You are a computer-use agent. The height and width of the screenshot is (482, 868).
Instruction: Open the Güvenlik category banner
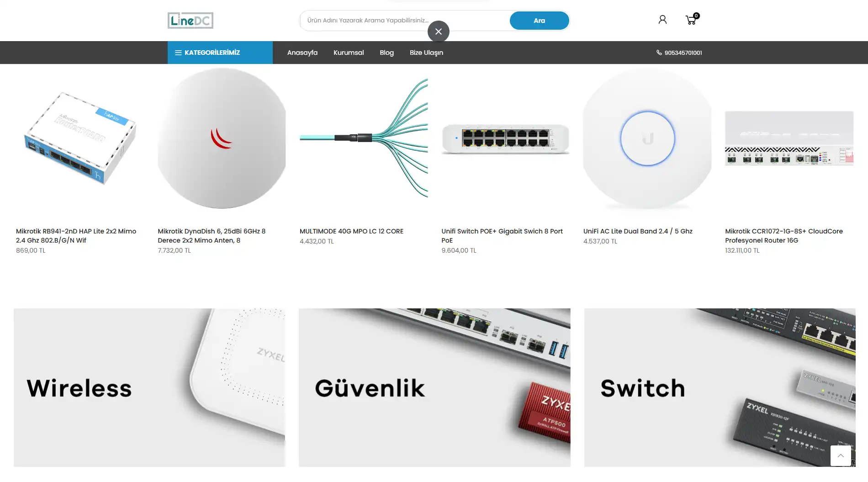(x=434, y=387)
